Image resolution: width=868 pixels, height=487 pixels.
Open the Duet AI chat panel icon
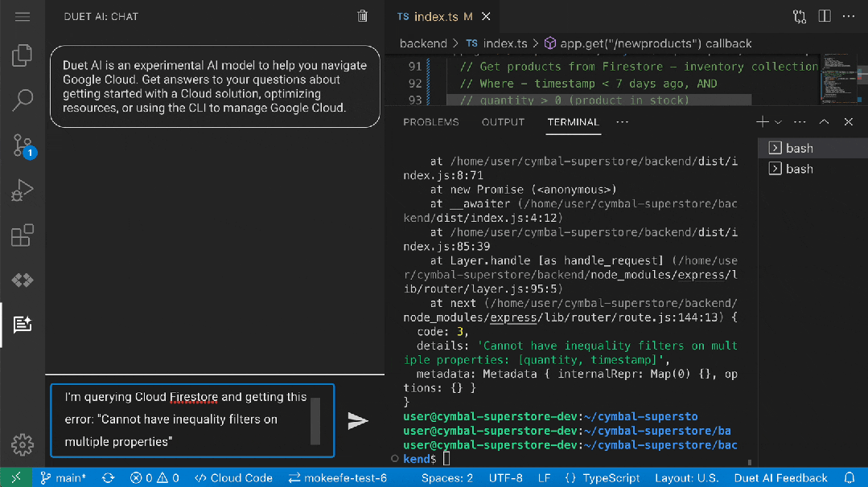pos(23,325)
